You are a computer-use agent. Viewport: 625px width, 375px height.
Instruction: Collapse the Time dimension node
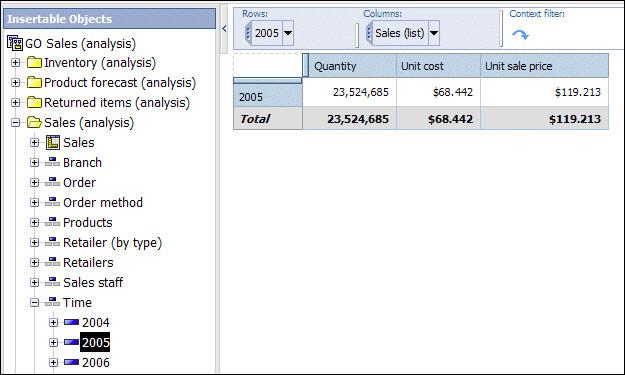pyautogui.click(x=35, y=302)
